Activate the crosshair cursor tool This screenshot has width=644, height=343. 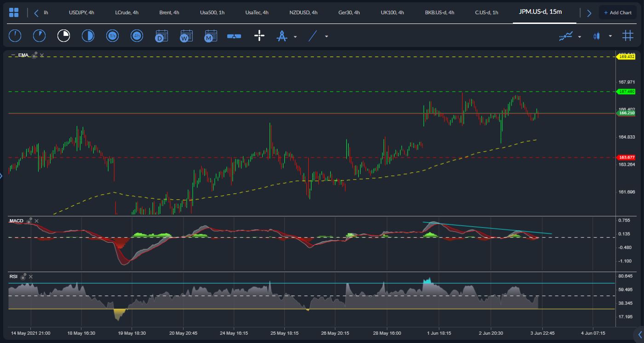[259, 35]
